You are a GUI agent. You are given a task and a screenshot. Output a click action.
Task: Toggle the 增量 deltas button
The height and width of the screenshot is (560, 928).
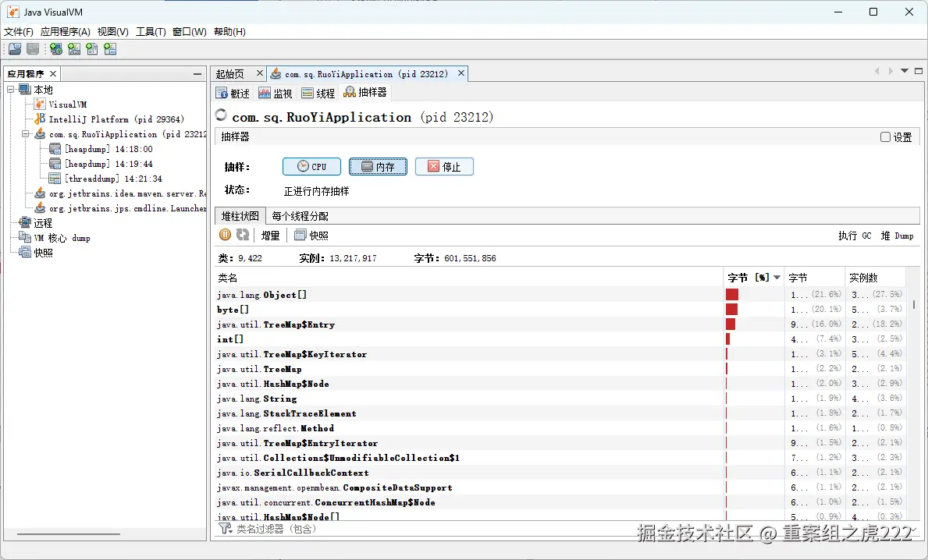(271, 236)
